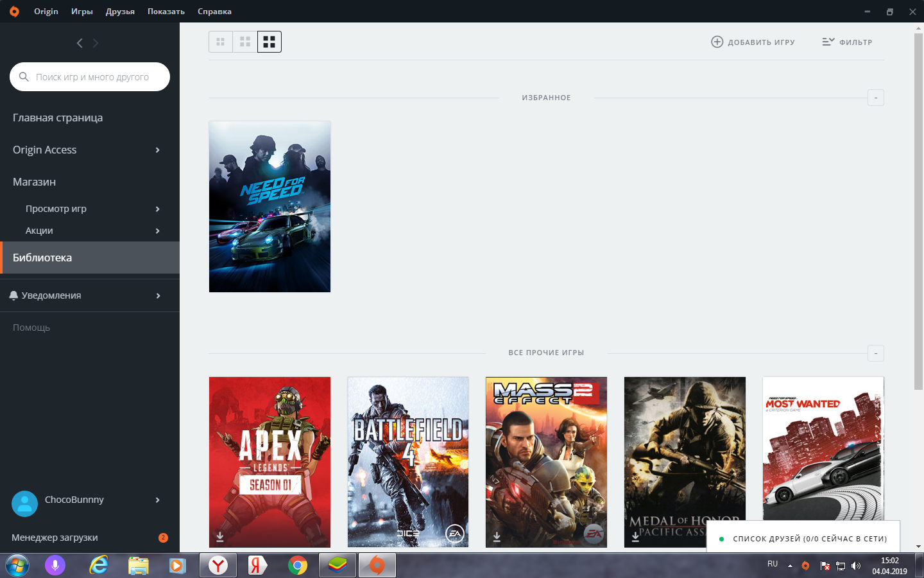
Task: Open Internet Explorer from taskbar
Action: coord(98,566)
